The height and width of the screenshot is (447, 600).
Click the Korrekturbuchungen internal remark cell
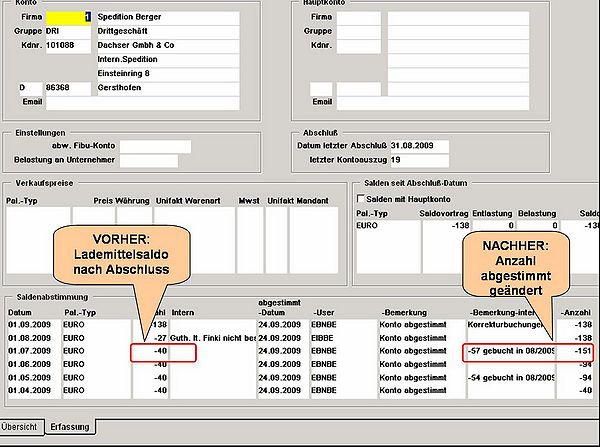(511, 325)
